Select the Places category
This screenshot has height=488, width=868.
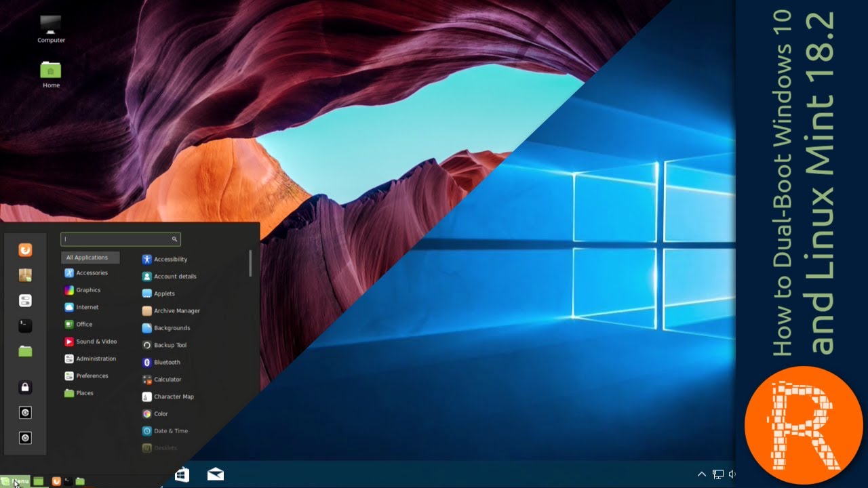(79, 393)
